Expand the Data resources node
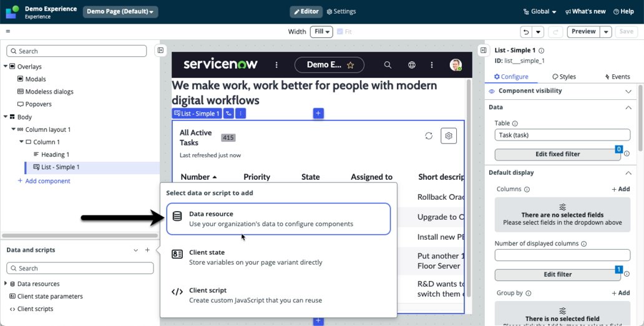644x326 pixels. pyautogui.click(x=6, y=284)
